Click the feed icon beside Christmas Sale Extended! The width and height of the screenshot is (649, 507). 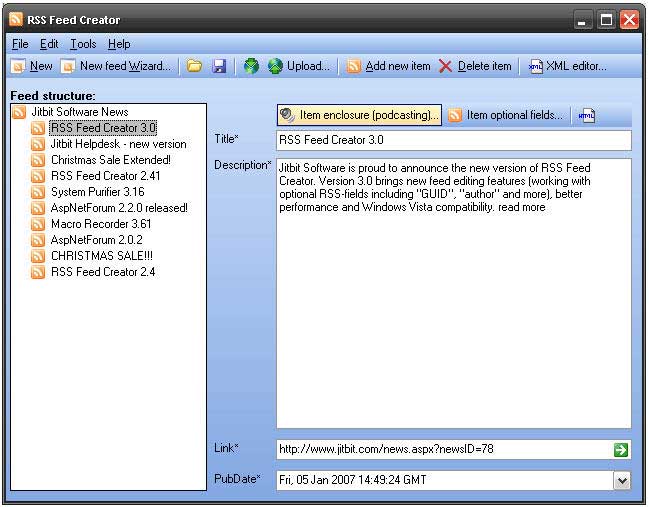coord(38,160)
